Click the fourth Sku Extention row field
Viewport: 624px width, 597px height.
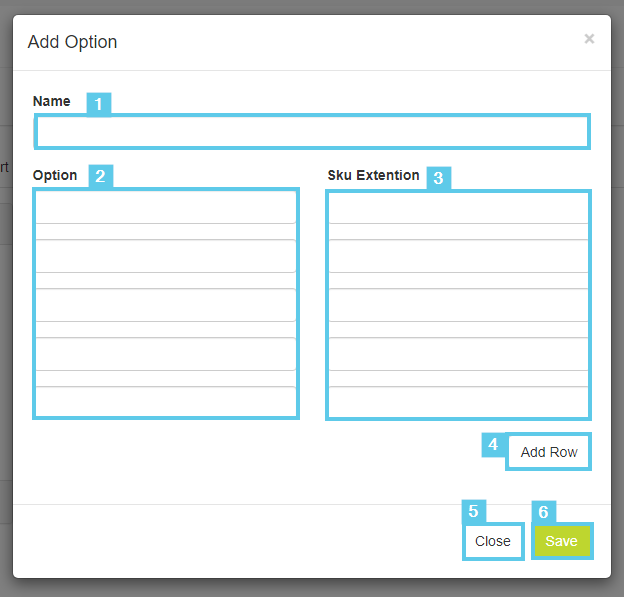click(458, 354)
